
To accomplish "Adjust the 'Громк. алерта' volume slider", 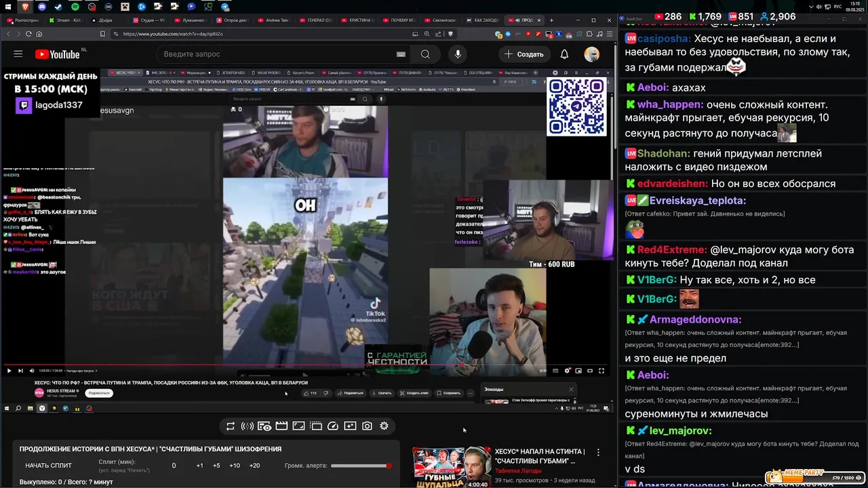I will click(x=361, y=466).
